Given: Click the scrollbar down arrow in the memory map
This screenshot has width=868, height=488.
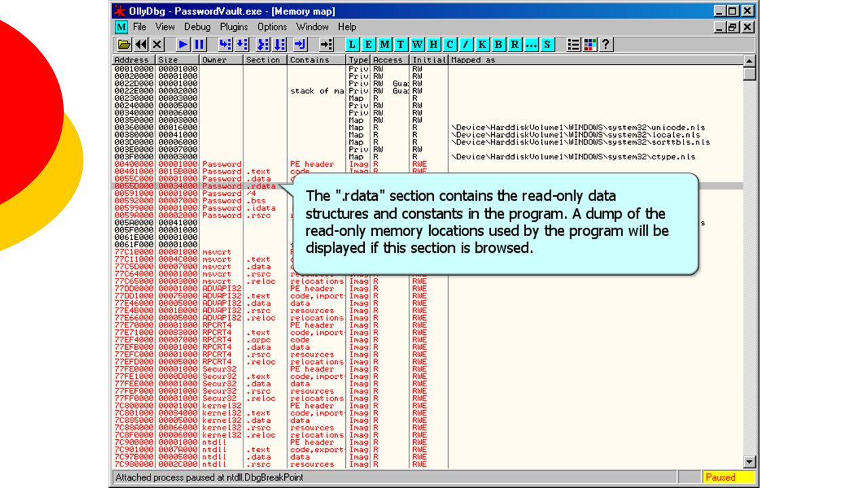Looking at the screenshot, I should tap(749, 462).
